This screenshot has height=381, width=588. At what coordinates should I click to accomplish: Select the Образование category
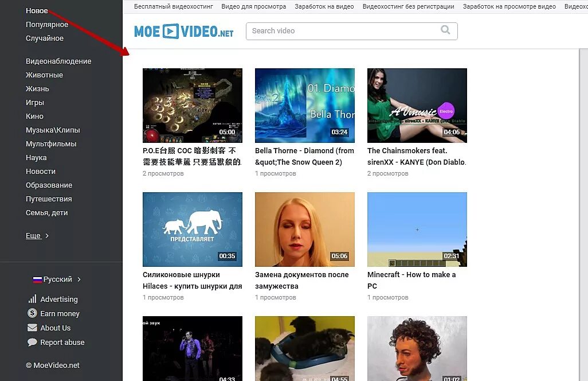49,185
